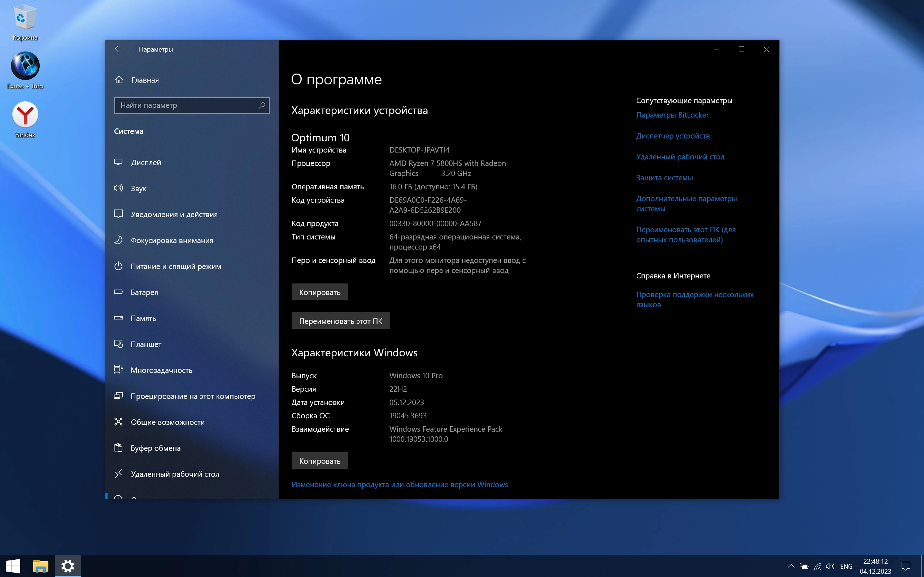Click the back arrow in Параметры window

118,49
